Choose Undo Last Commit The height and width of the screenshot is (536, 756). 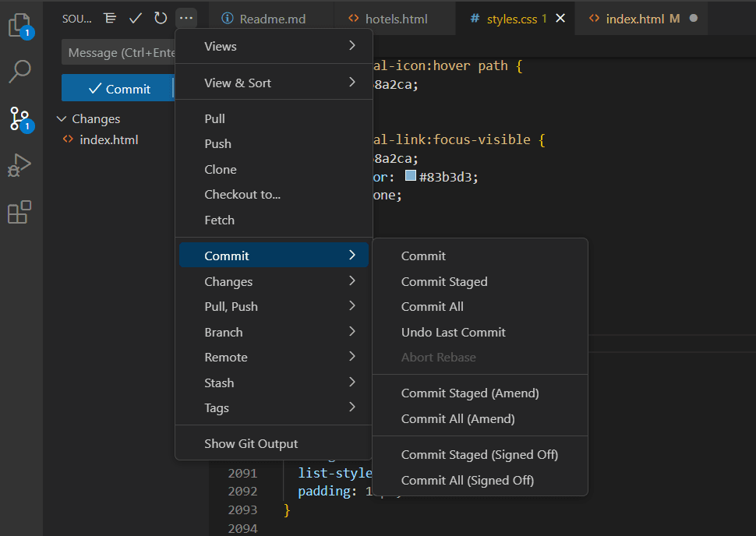coord(480,332)
